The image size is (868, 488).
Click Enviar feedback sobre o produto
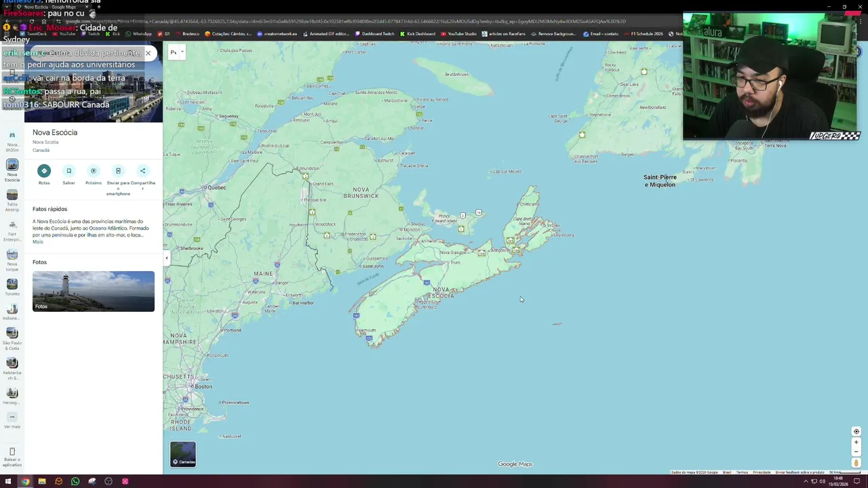point(800,472)
